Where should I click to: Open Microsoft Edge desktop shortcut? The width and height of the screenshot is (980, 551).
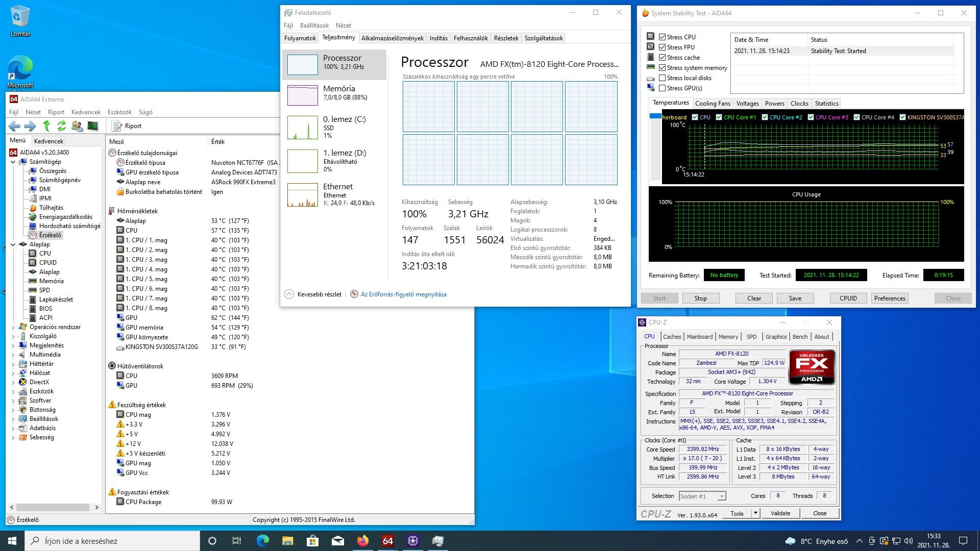[x=20, y=72]
